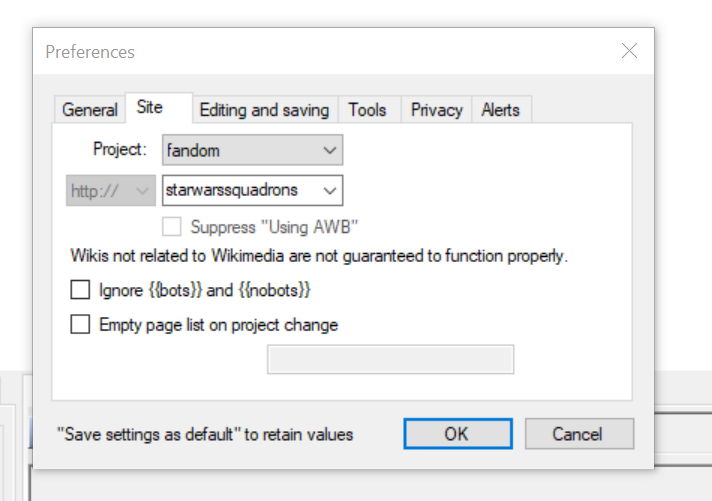The height and width of the screenshot is (501, 712).
Task: Switch to the General tab
Action: [90, 110]
